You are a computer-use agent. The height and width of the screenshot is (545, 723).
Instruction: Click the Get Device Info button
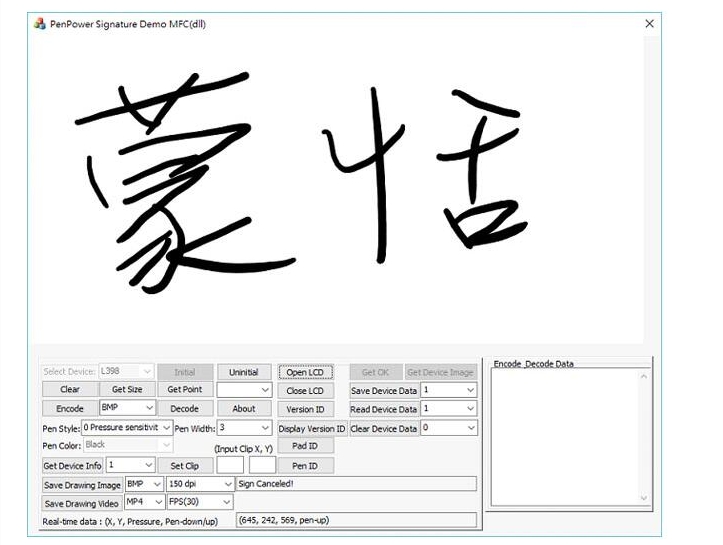72,466
